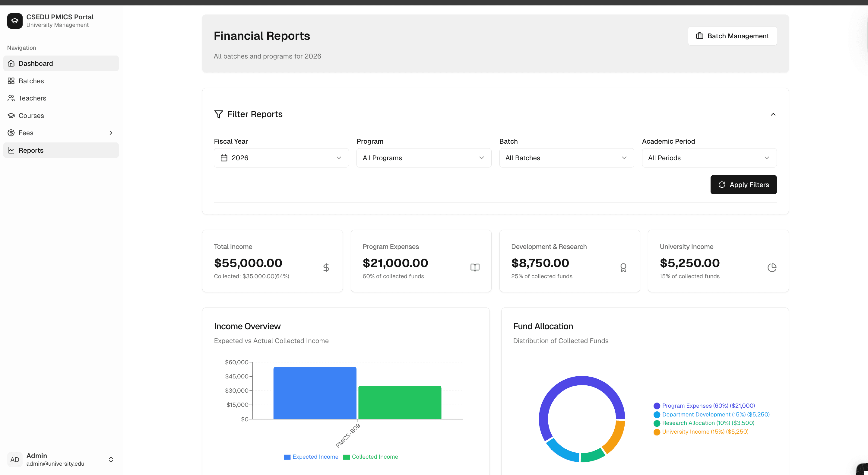Click the $55,000.00 Total Income value
The width and height of the screenshot is (868, 475).
click(x=248, y=263)
